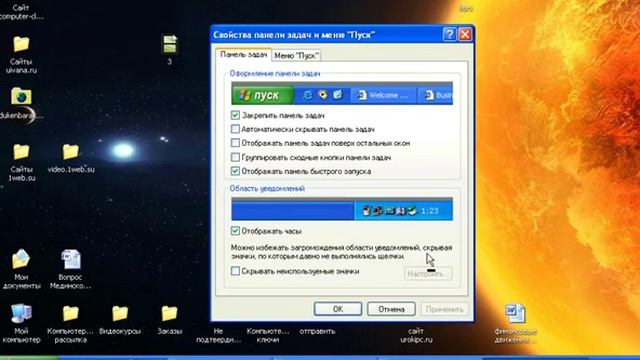Select the Сайт computer-d desktop label
Viewport: 640px width, 360px height.
[x=21, y=12]
